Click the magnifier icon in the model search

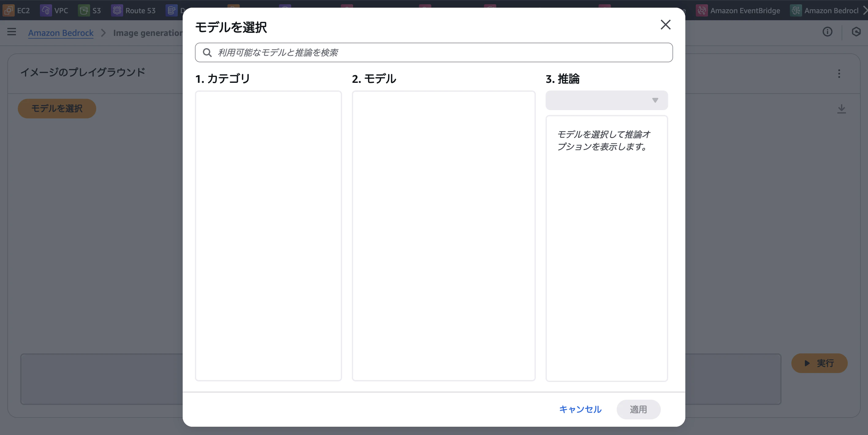207,52
